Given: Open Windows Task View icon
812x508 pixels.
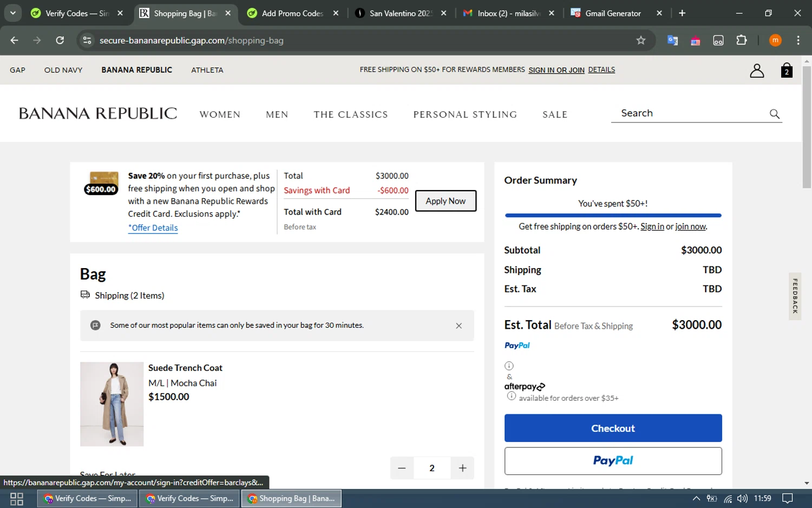Looking at the screenshot, I should point(17,499).
